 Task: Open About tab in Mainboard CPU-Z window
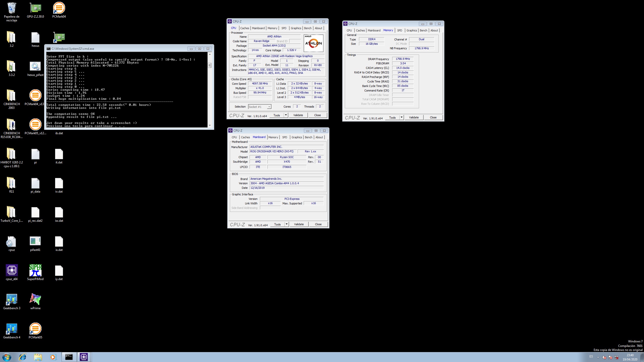pos(319,137)
